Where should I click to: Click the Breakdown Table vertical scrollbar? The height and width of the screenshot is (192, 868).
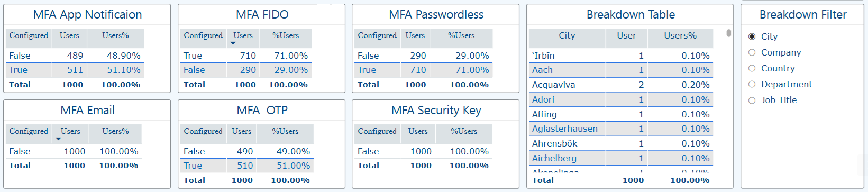point(729,33)
